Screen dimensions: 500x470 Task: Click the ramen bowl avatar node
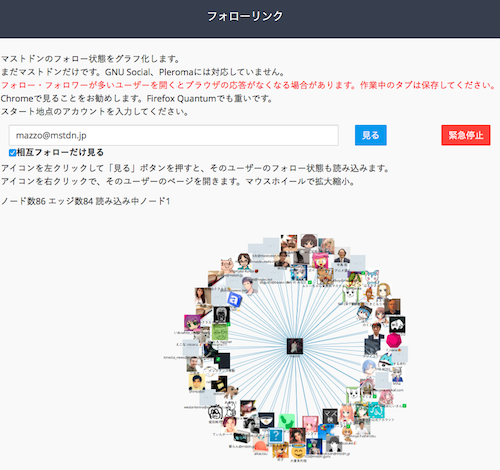pos(266,421)
